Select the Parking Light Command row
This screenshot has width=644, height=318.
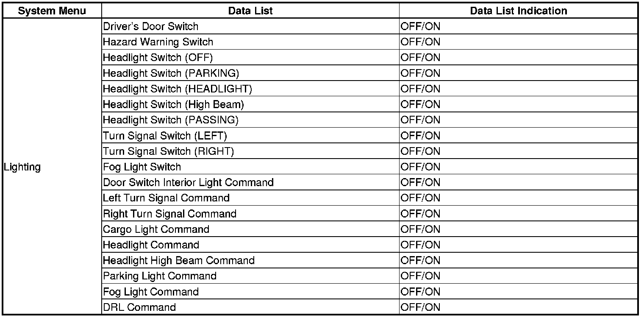pyautogui.click(x=160, y=276)
